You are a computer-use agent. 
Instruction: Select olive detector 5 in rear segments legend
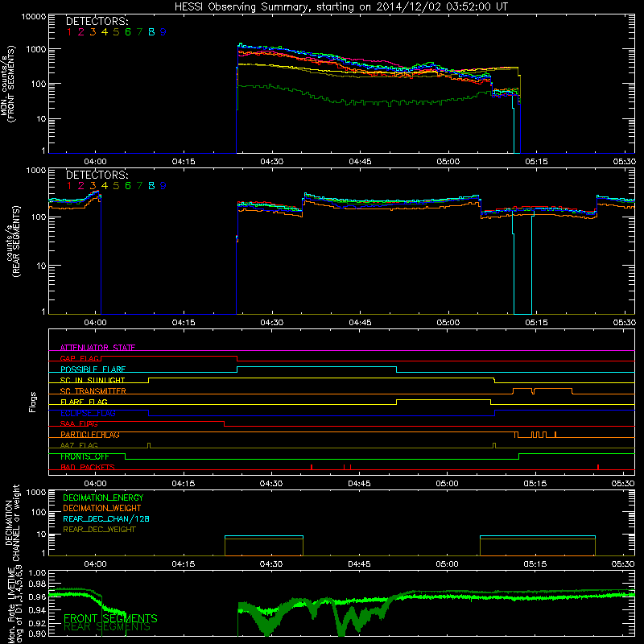(x=116, y=186)
